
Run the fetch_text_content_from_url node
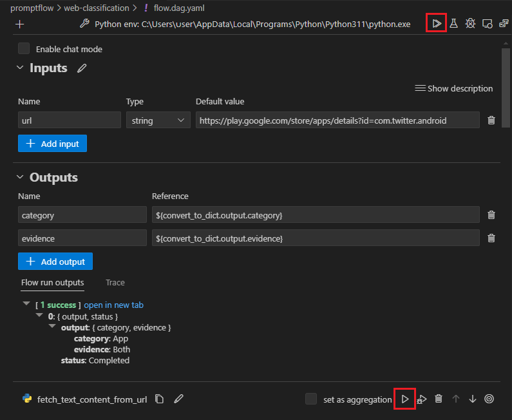[x=404, y=399]
